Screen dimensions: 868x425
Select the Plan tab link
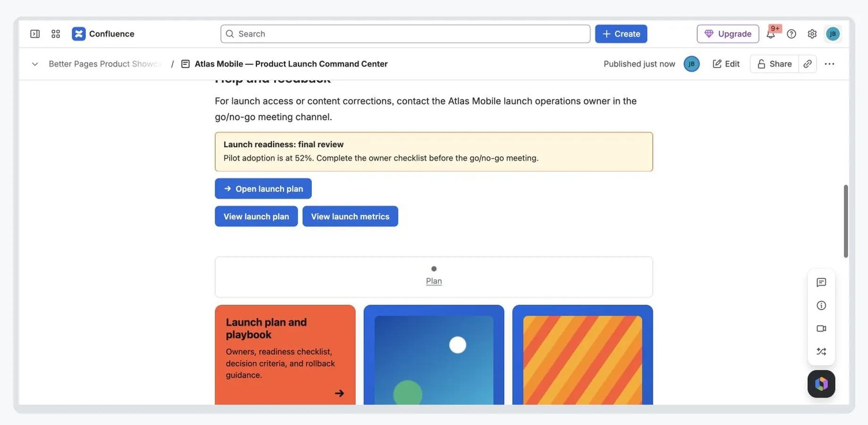434,281
